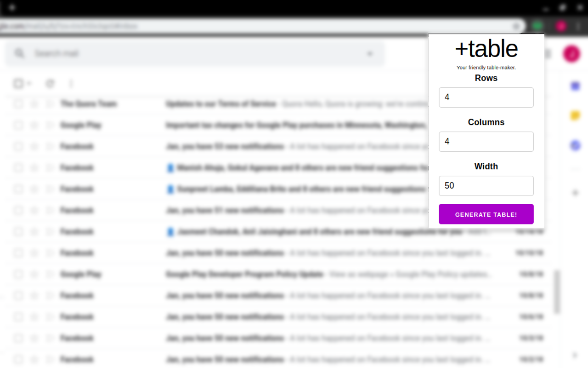Open Google Play Developer Program Policy Update email
The height and width of the screenshot is (368, 588).
click(x=245, y=274)
